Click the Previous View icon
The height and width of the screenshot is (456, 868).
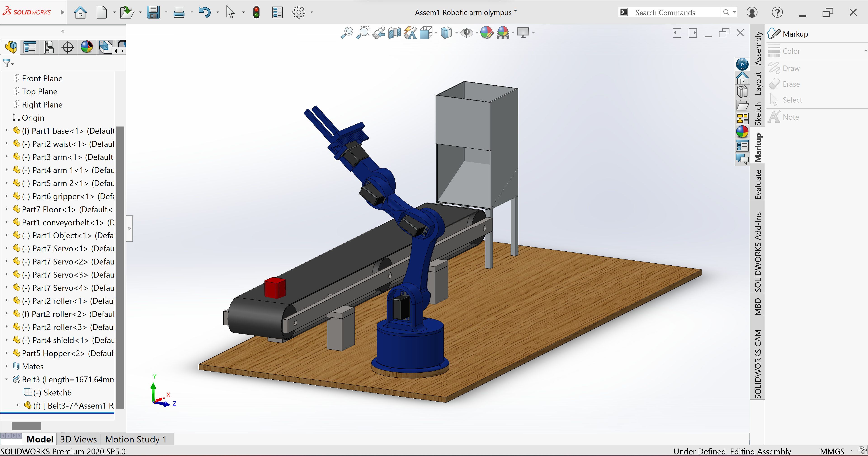point(379,33)
